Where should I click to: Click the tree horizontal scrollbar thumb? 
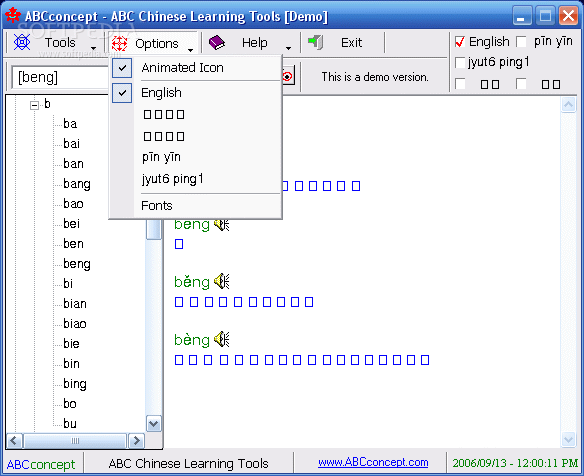75,441
